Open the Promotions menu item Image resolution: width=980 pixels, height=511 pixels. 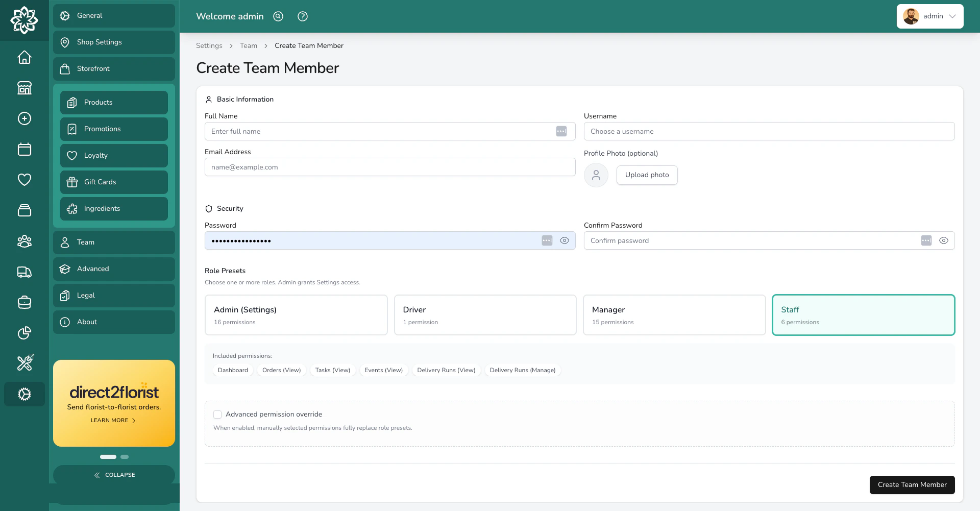coord(114,129)
